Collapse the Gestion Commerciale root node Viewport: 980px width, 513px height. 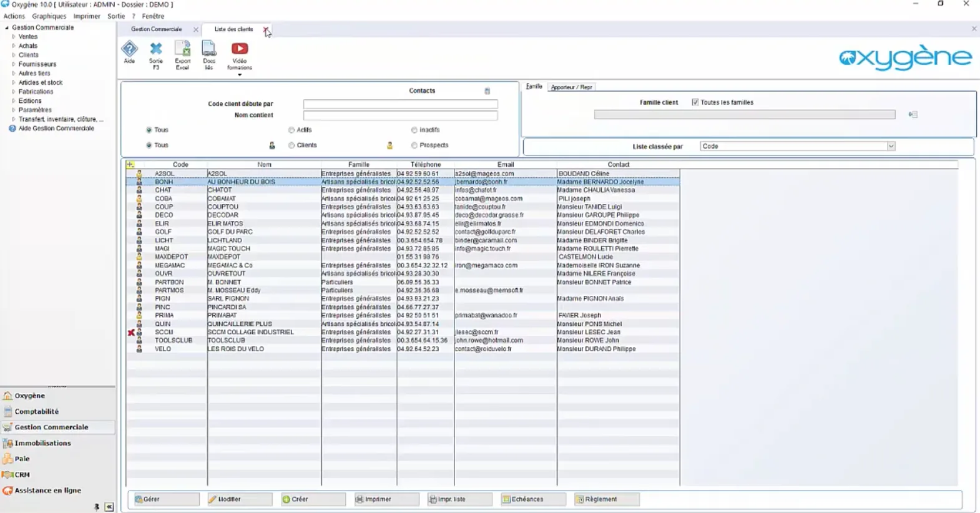pos(7,27)
